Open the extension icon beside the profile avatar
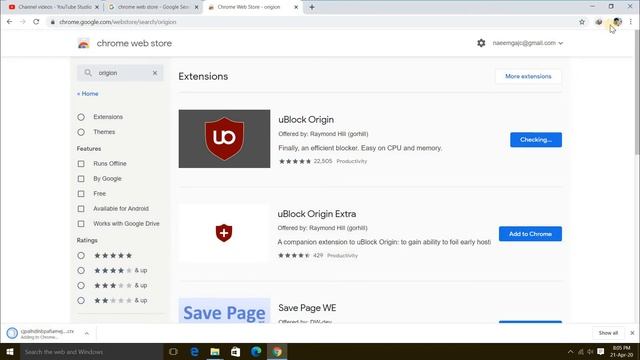640x360 pixels. tap(599, 22)
